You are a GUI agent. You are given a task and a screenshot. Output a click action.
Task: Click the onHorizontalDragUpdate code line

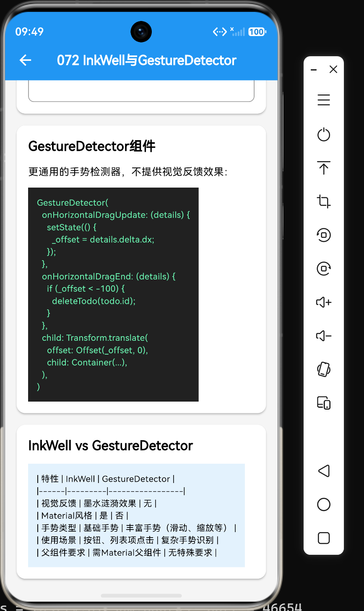tap(116, 215)
